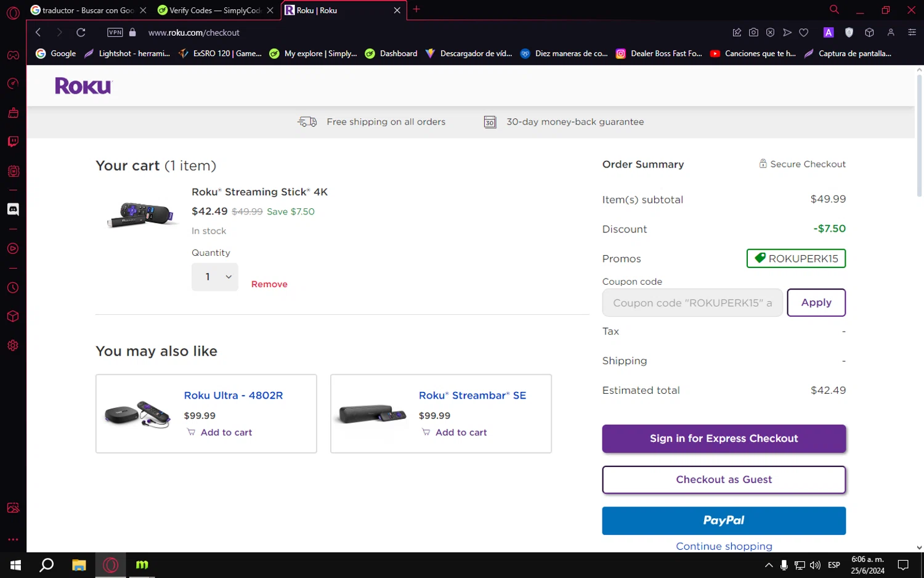
Task: Open the Discord sidebar icon
Action: coord(13,210)
